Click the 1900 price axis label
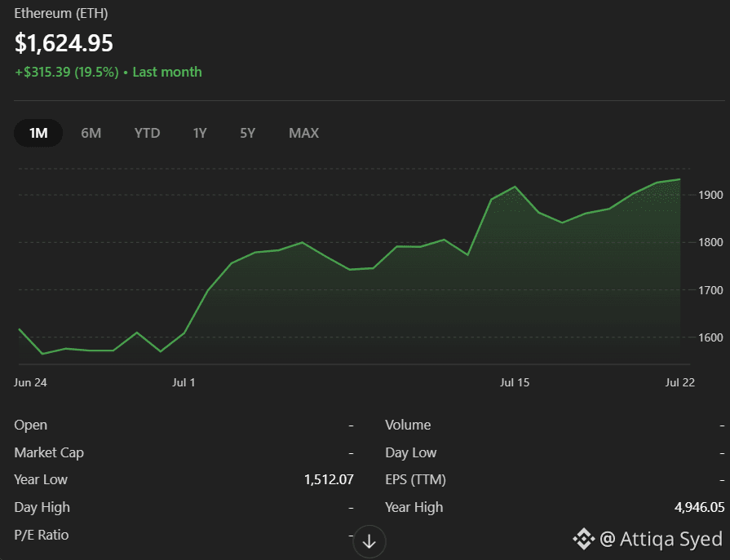This screenshot has width=730, height=560. tap(710, 195)
